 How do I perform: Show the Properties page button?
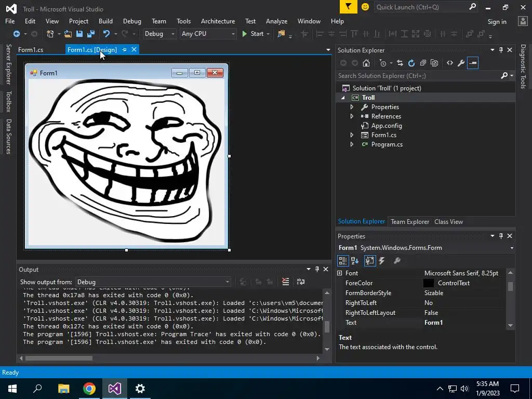click(x=370, y=261)
